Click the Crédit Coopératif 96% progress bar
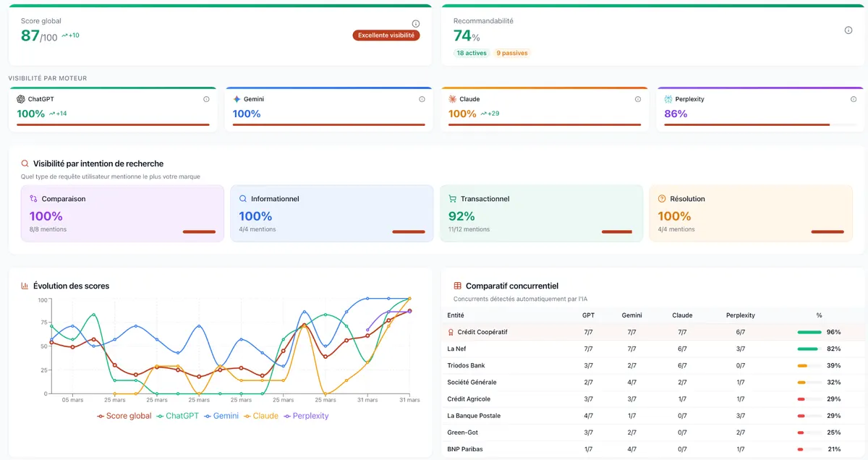The height and width of the screenshot is (460, 868). tap(809, 332)
